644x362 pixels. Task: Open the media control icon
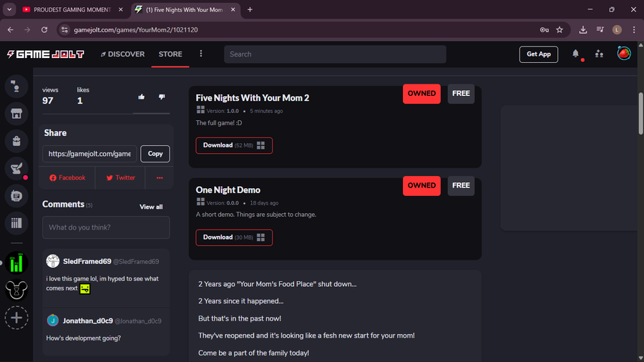coord(600,29)
